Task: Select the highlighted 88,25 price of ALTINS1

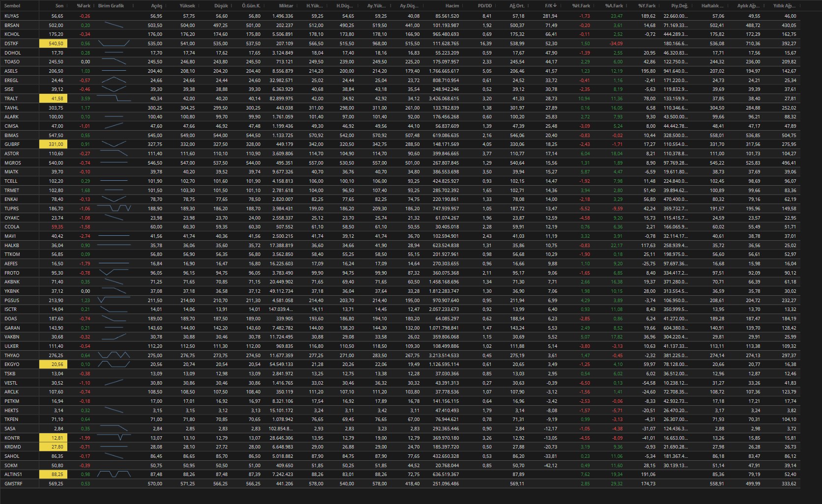Action: click(x=53, y=475)
